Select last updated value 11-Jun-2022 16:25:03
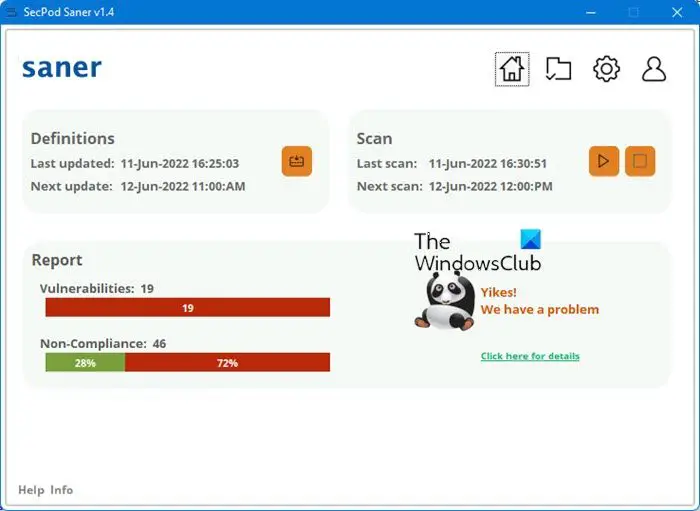 179,163
